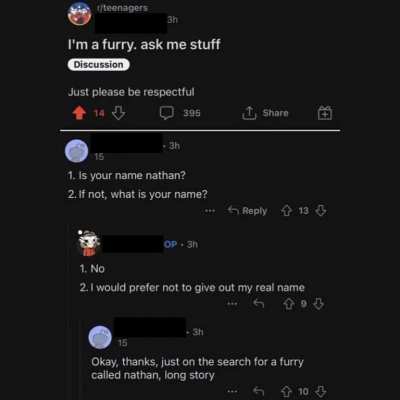Select the Discussion flair tag

click(x=98, y=65)
